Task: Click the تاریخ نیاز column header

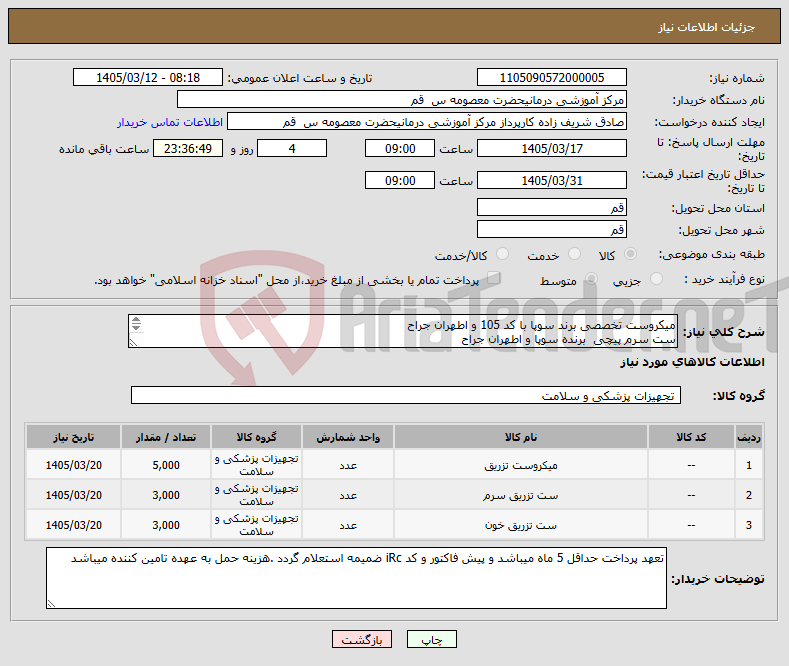Action: (73, 437)
